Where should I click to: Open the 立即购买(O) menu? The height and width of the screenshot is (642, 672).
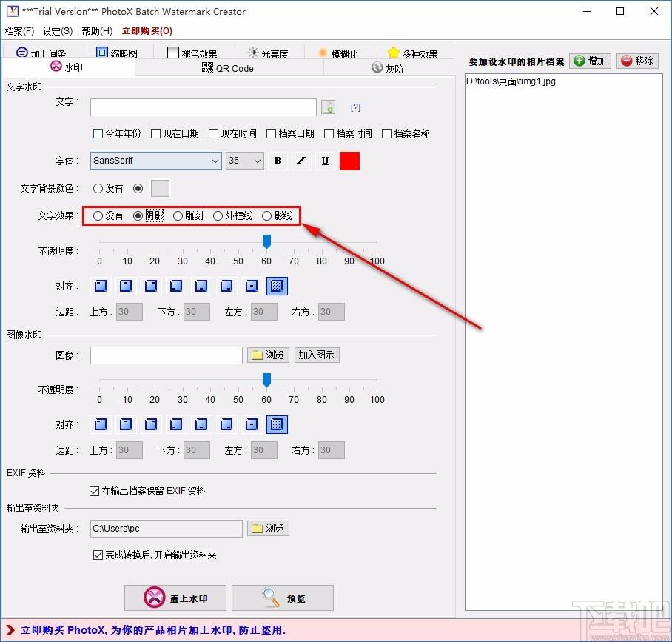[x=147, y=31]
